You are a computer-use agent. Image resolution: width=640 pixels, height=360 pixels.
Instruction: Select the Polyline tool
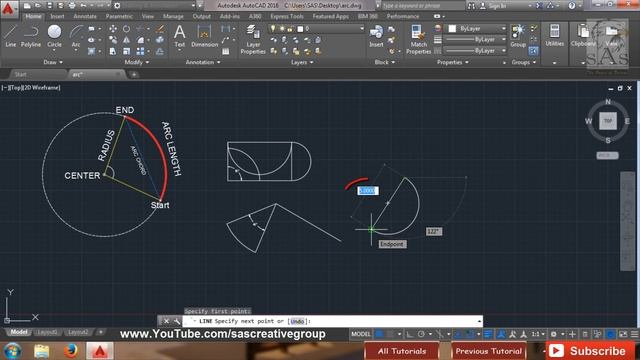click(31, 36)
